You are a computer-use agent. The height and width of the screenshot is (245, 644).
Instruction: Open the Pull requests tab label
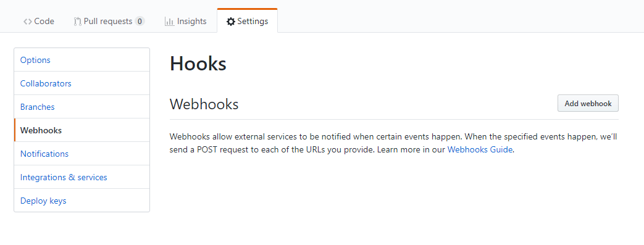pos(108,22)
